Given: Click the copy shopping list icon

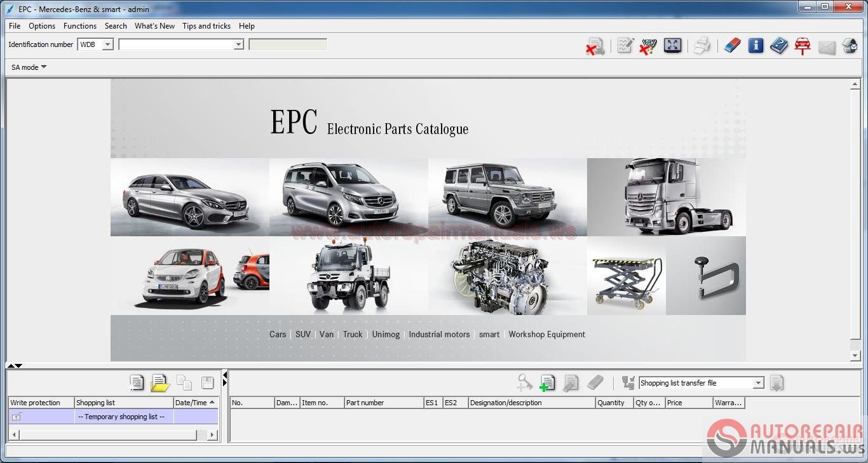Looking at the screenshot, I should coord(184,383).
